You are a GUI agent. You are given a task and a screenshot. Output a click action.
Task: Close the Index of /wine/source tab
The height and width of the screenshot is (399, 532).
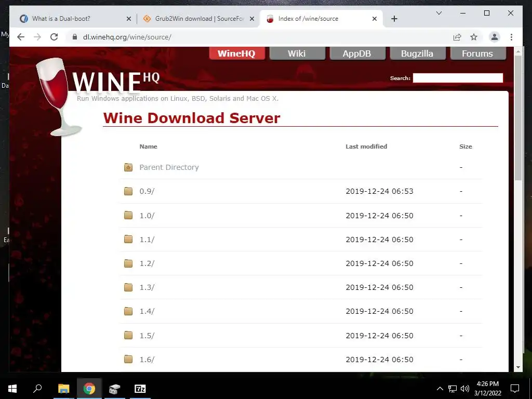tap(374, 19)
